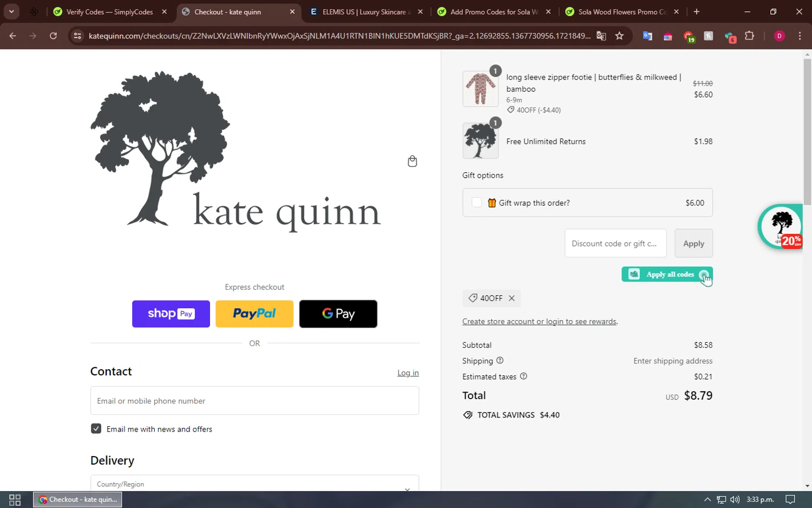Open new browser tab
Viewport: 812px width, 508px height.
696,12
